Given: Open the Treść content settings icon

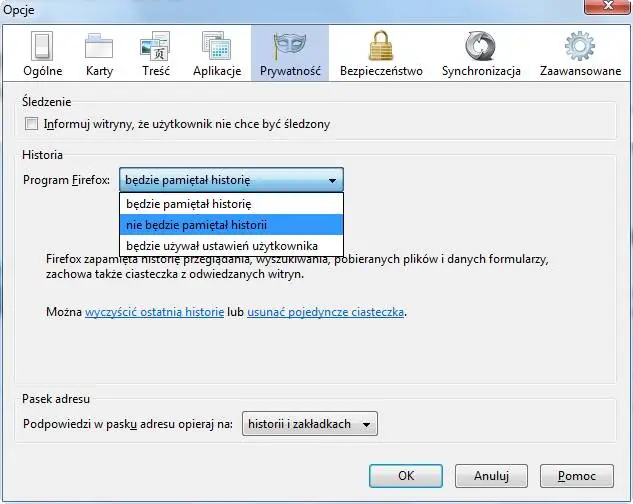Looking at the screenshot, I should click(155, 47).
